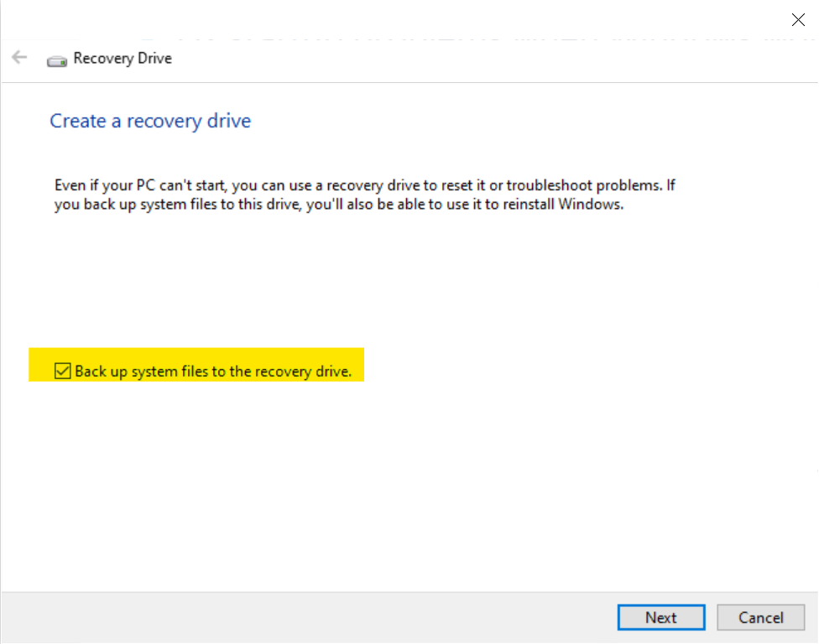Click the back arrow in the wizard header

(19, 58)
